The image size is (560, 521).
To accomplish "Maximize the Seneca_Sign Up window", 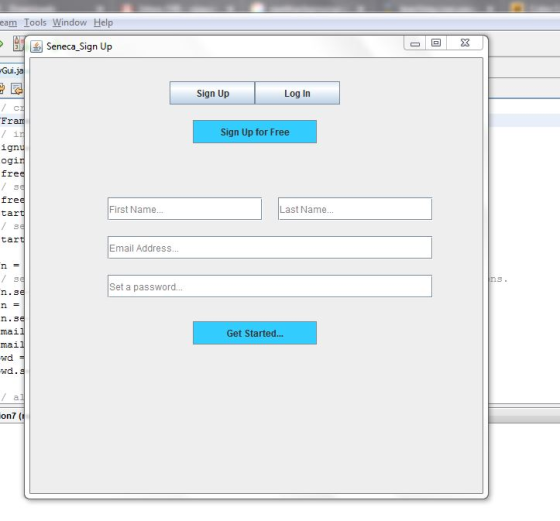I will coord(436,43).
